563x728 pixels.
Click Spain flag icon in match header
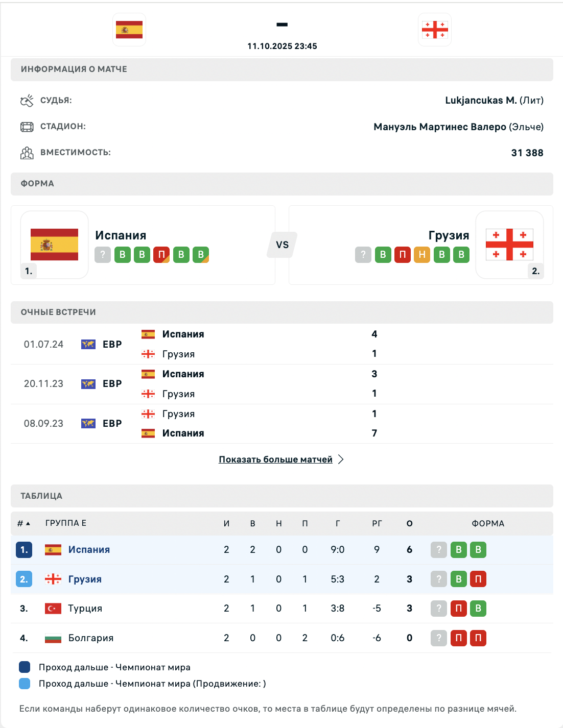click(129, 30)
